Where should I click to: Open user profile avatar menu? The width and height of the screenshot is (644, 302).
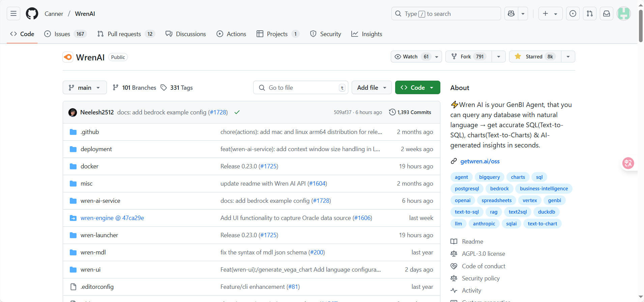coord(624,13)
